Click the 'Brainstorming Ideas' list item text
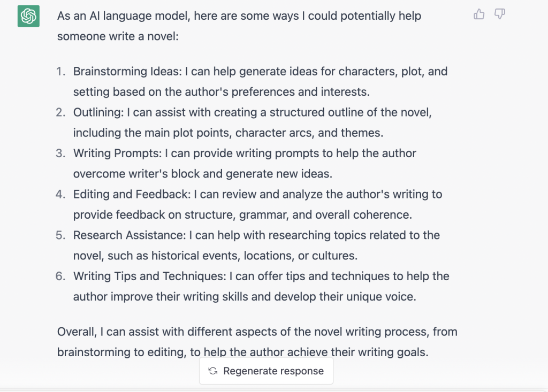The image size is (548, 392). click(260, 81)
